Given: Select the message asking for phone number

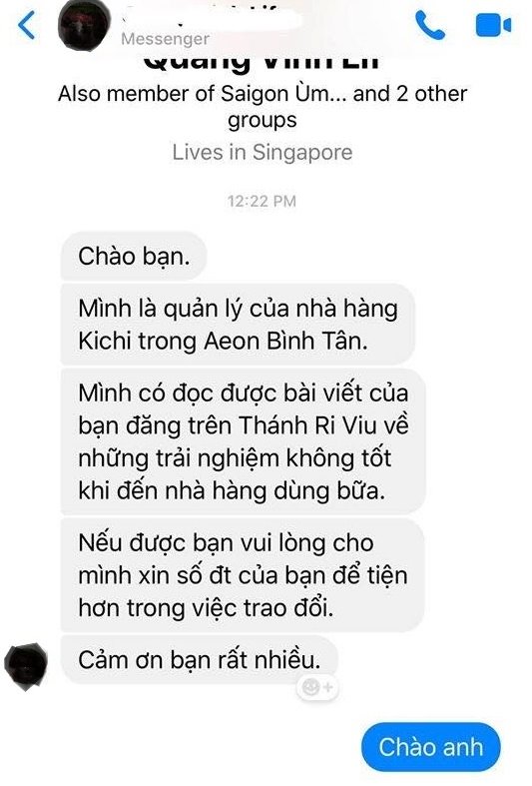Looking at the screenshot, I should pyautogui.click(x=243, y=575).
